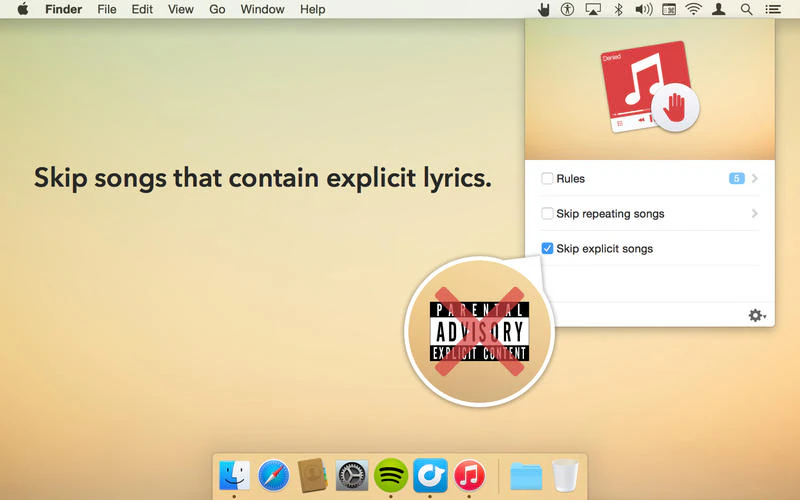The image size is (800, 500).
Task: Click the Skip explicit songs label
Action: (x=605, y=249)
